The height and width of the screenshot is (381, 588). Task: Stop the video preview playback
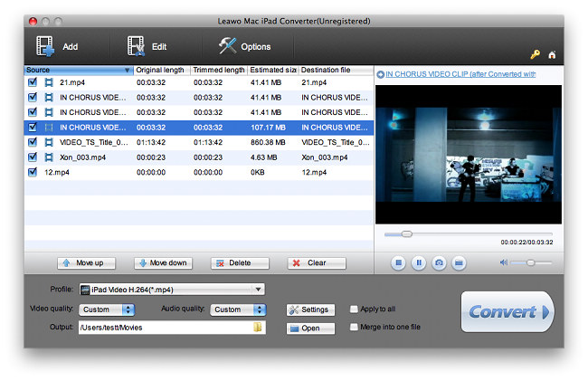398,262
